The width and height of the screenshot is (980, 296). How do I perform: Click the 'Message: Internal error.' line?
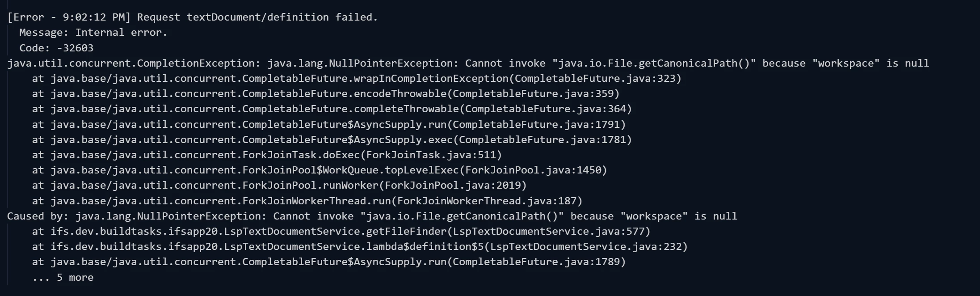pos(93,33)
